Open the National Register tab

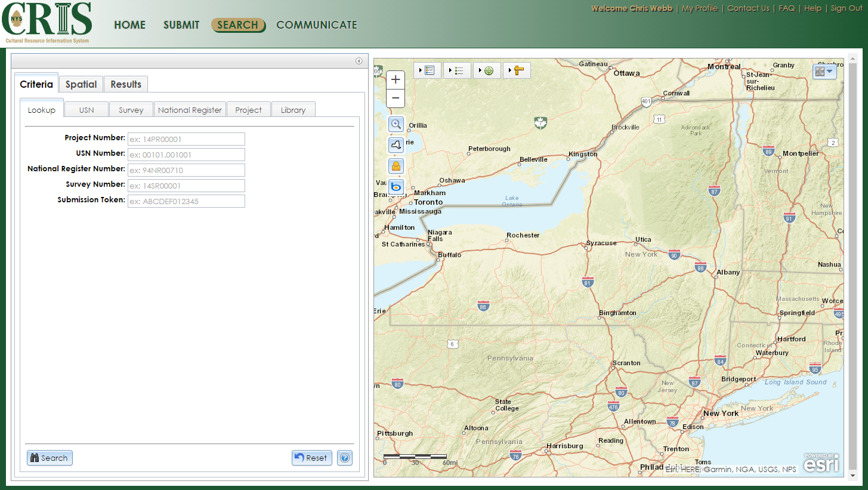(190, 110)
